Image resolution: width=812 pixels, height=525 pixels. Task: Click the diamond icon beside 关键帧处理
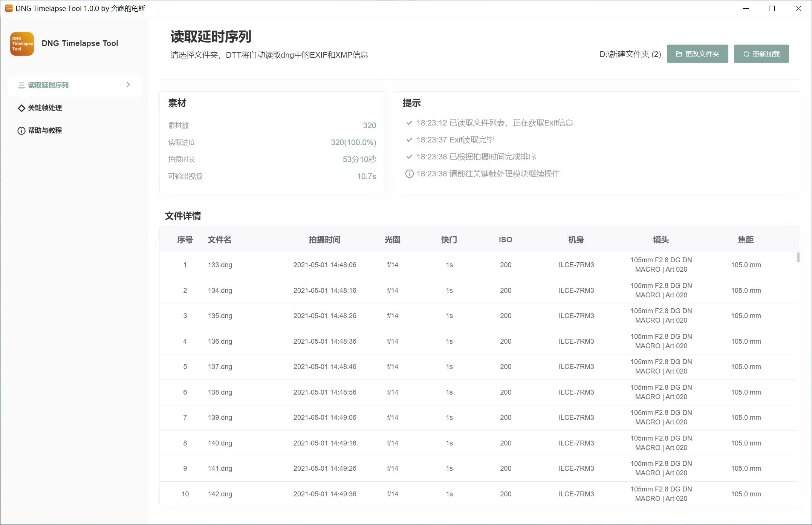click(x=21, y=108)
